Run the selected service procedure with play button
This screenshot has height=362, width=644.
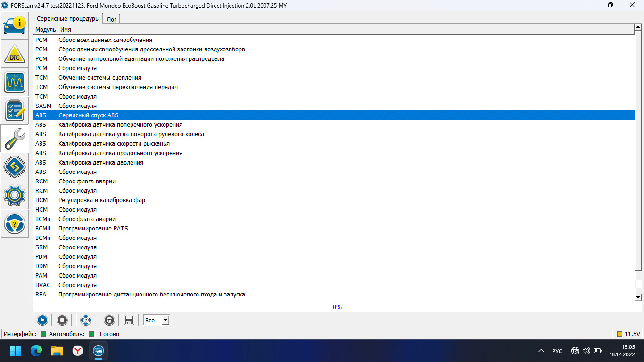tap(42, 321)
